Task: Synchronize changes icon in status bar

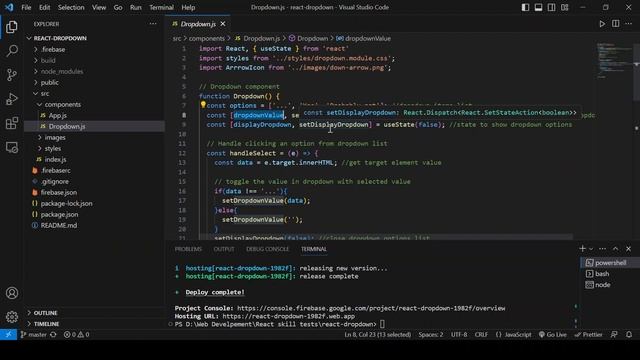Action: (53, 334)
